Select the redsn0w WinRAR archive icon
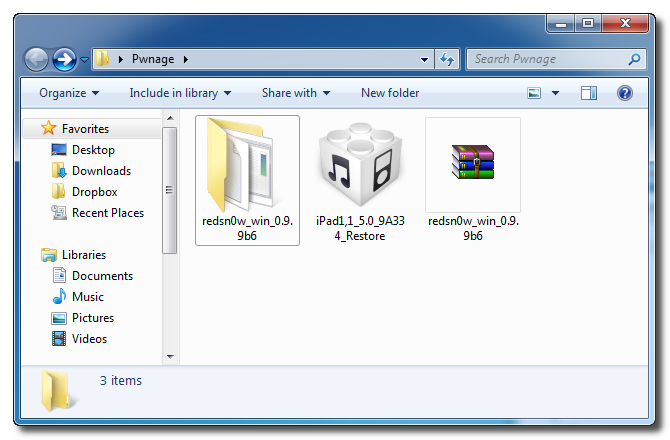 473,162
